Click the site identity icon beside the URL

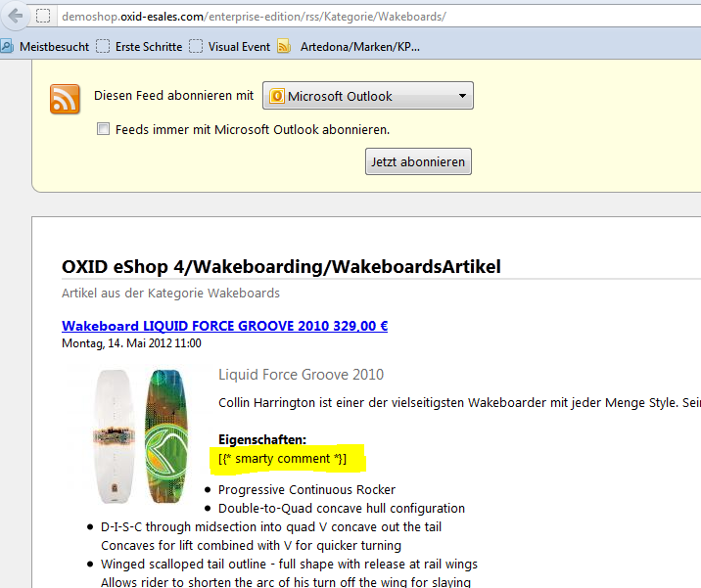click(43, 17)
